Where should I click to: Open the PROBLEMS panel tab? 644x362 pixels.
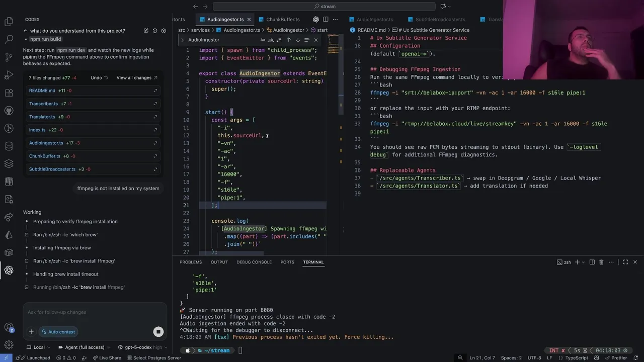click(x=191, y=262)
